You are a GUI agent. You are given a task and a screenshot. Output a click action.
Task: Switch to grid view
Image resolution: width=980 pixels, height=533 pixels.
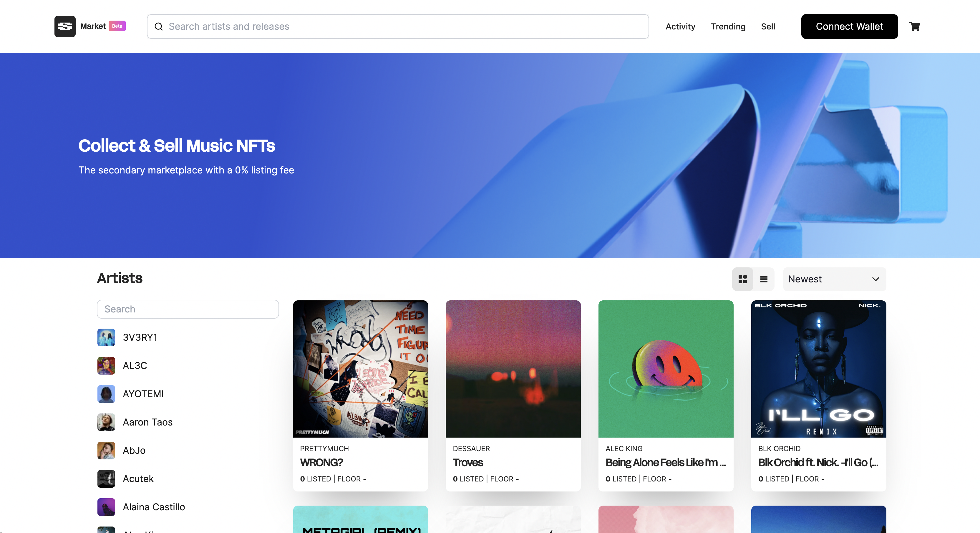tap(742, 279)
